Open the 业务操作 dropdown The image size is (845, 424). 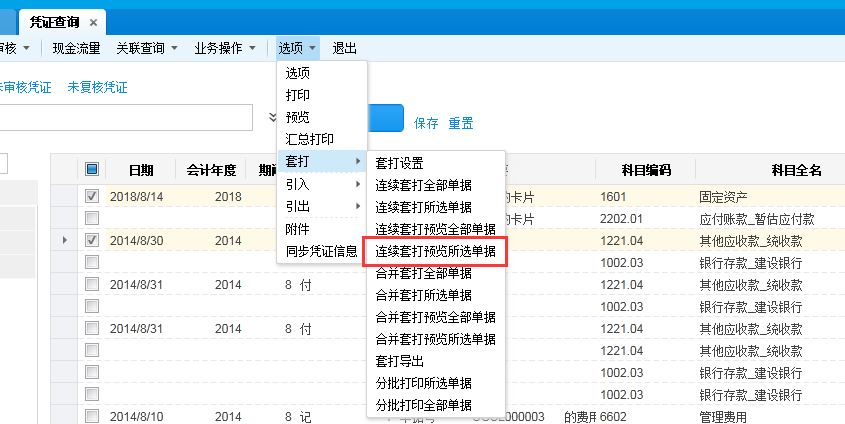pos(224,47)
